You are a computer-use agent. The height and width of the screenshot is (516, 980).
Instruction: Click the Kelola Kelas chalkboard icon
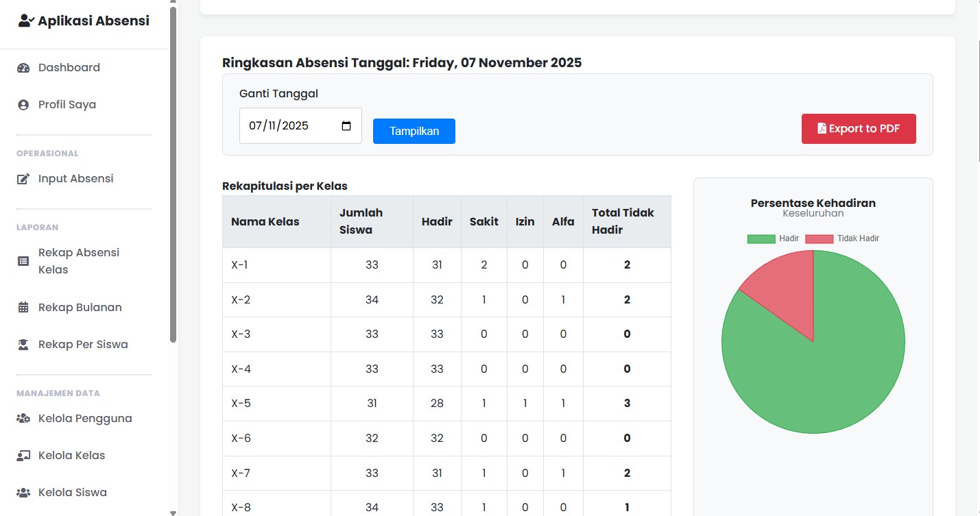tap(23, 456)
